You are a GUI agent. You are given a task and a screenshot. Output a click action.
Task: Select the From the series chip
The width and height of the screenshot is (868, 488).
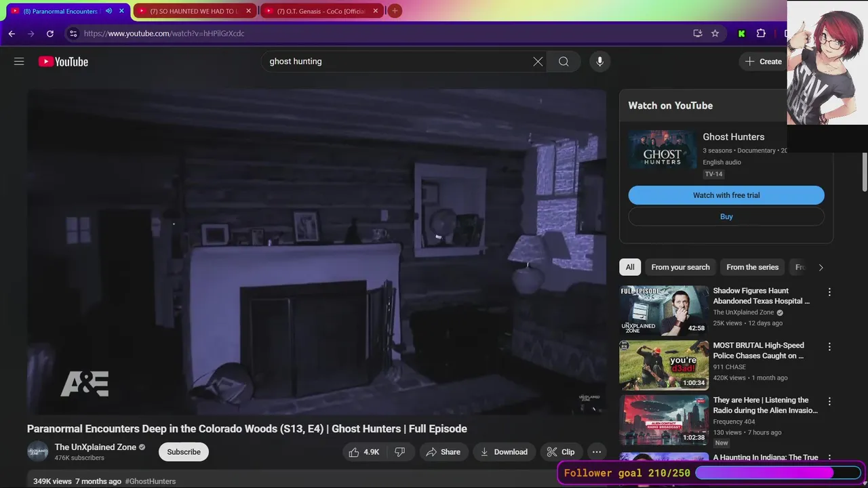752,267
